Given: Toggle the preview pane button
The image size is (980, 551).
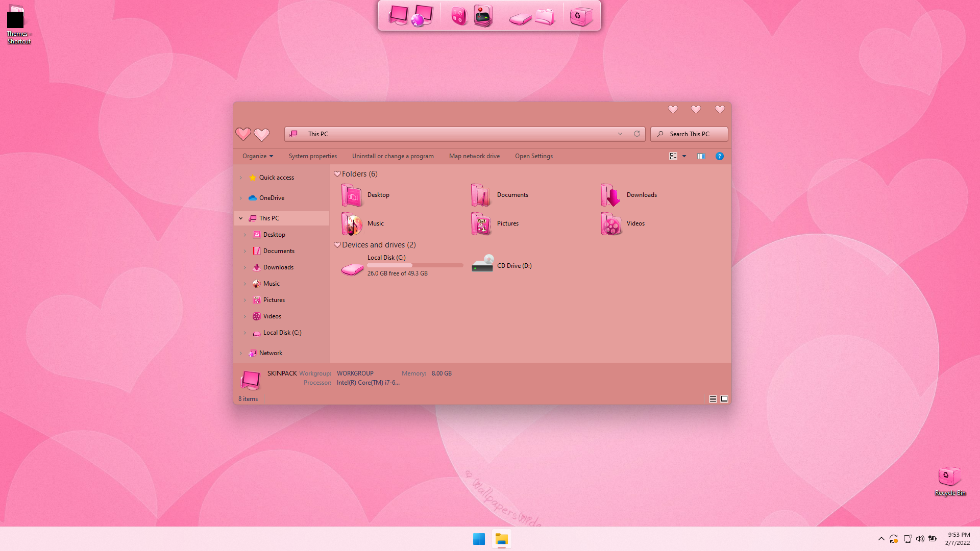Looking at the screenshot, I should (x=701, y=156).
